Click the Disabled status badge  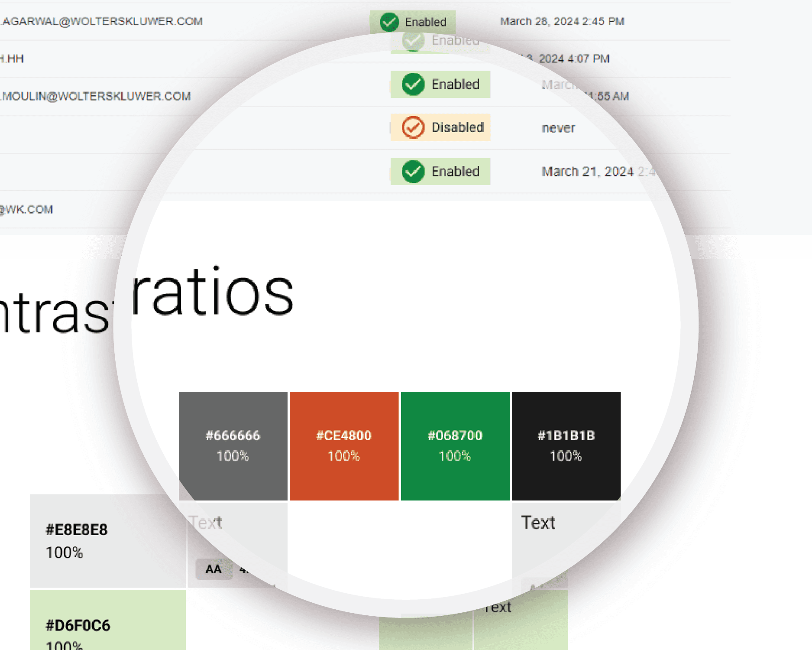coord(440,127)
